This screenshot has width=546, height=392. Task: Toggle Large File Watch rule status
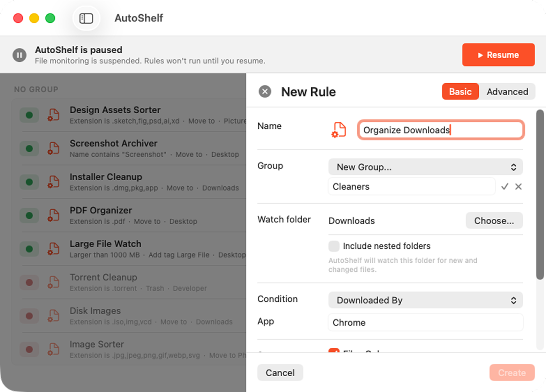[x=29, y=249]
